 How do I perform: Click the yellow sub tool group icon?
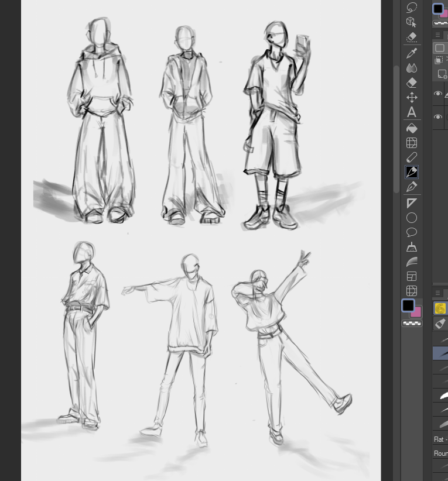pos(440,308)
